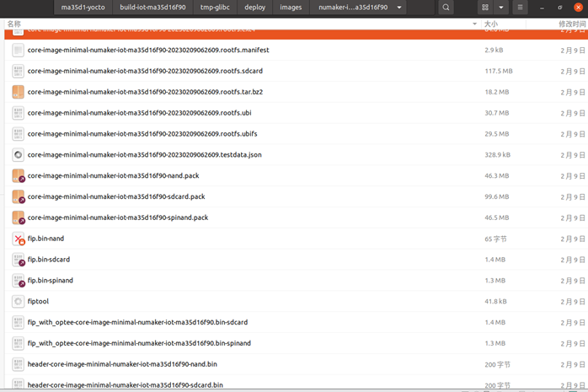
Task: Select the sdcard.pack file name
Action: point(116,196)
